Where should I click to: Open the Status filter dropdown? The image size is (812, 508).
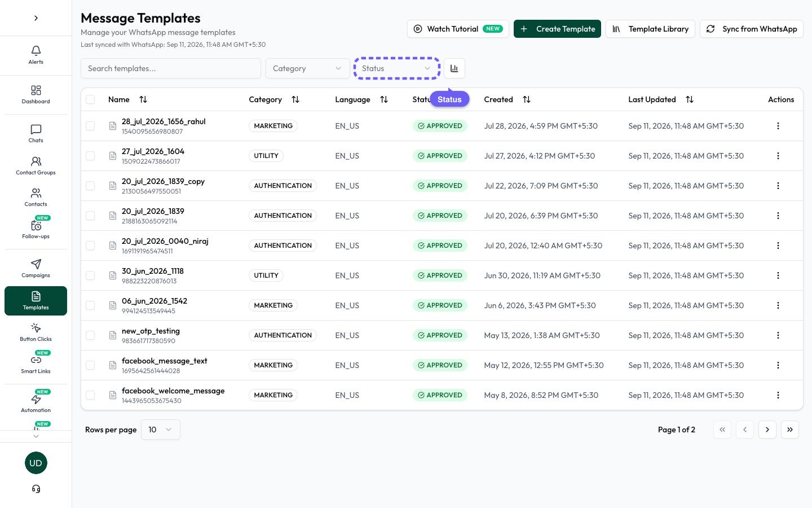pos(396,68)
